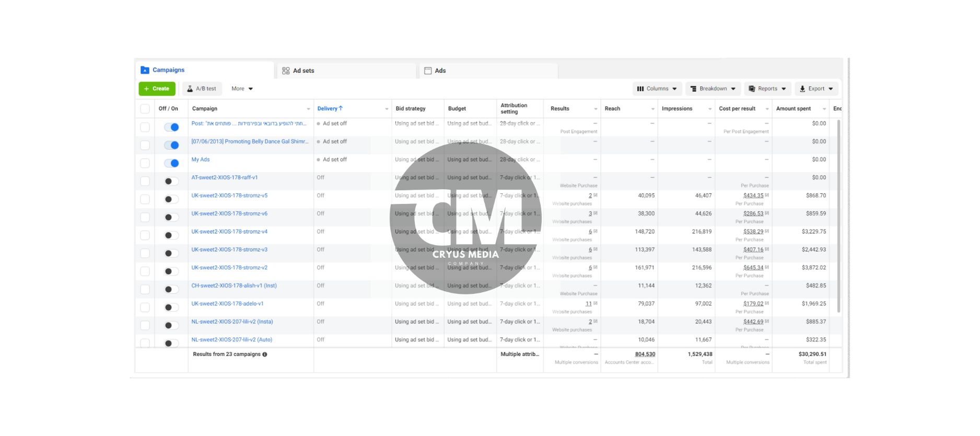Open the Results column header dropdown arrow
Viewport: 980px width, 436px height.
tap(596, 109)
